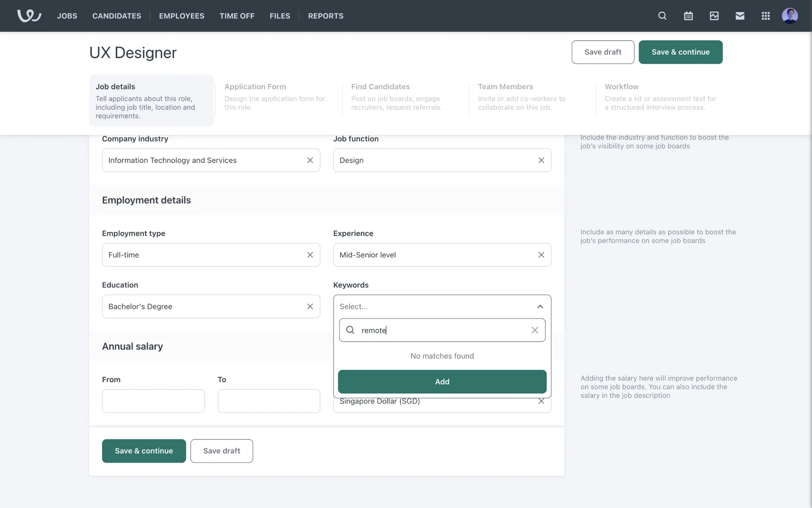Viewport: 812px width, 508px height.
Task: Open the search icon in top bar
Action: pyautogui.click(x=662, y=16)
